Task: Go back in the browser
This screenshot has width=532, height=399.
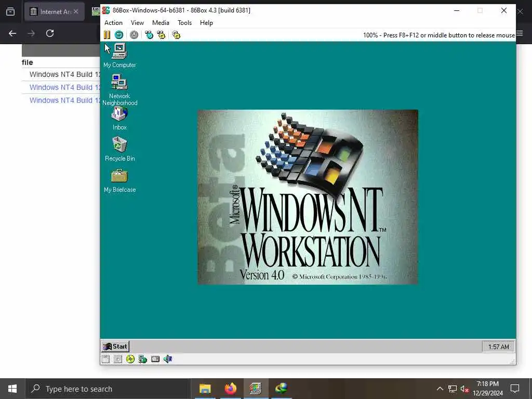Action: pos(12,33)
